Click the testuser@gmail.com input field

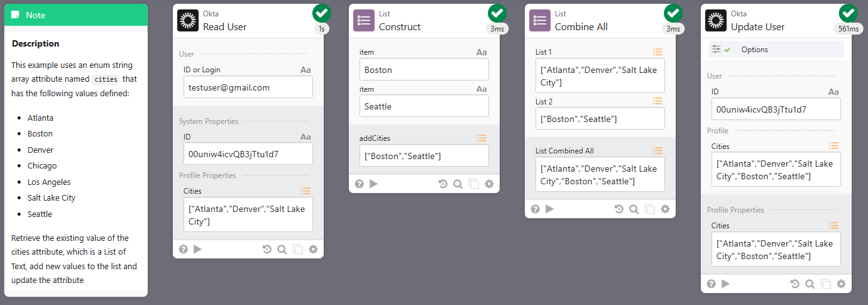click(x=248, y=87)
